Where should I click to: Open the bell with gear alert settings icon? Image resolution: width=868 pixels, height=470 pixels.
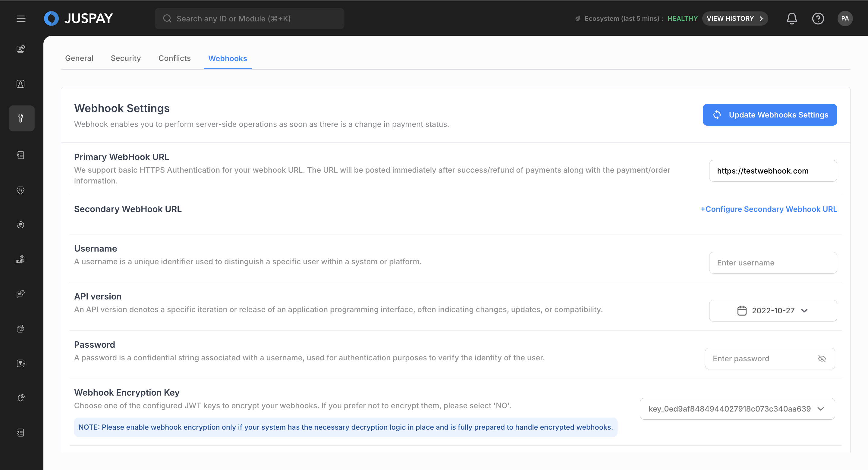pos(21,398)
